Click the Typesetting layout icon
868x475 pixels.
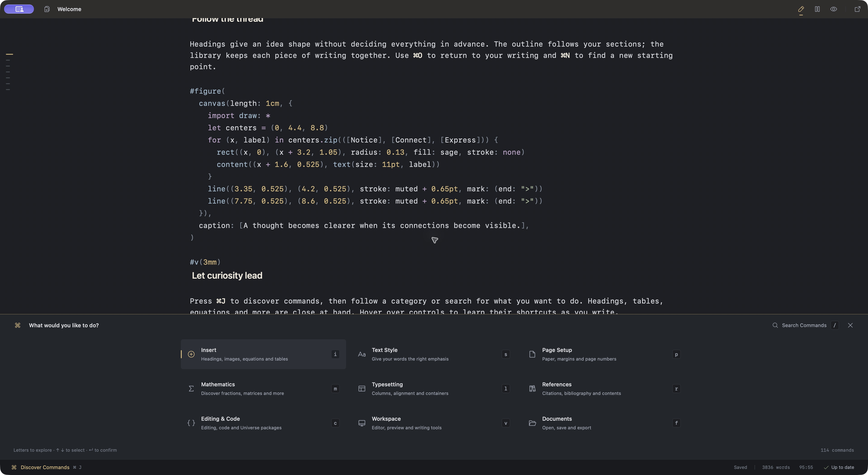click(362, 389)
